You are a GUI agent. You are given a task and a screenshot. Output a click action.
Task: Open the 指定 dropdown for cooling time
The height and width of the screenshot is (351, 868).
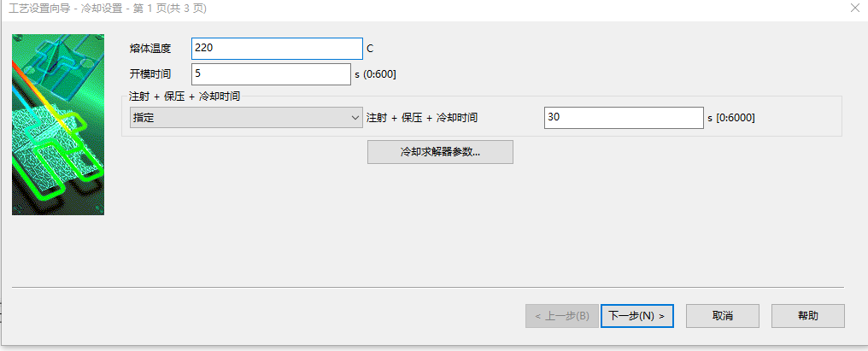(x=246, y=117)
